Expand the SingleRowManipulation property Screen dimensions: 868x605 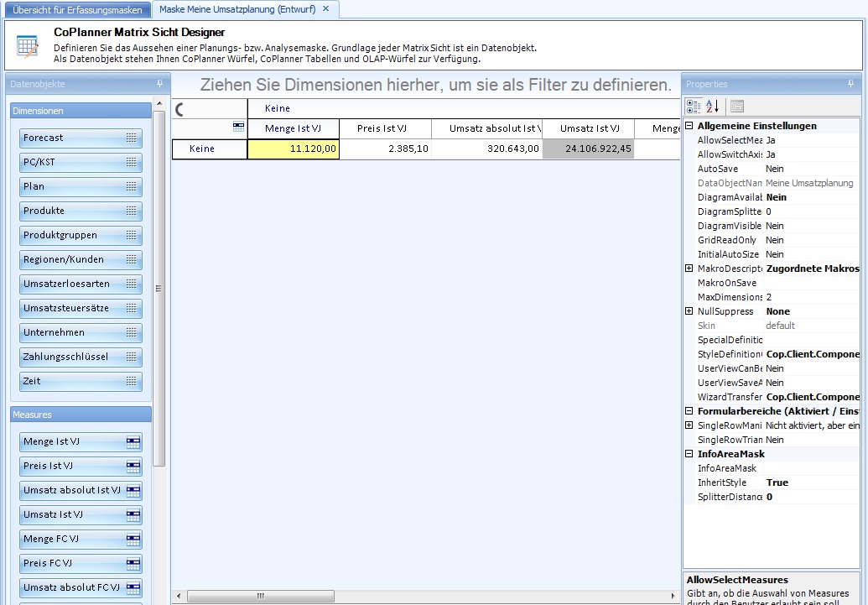(x=689, y=425)
